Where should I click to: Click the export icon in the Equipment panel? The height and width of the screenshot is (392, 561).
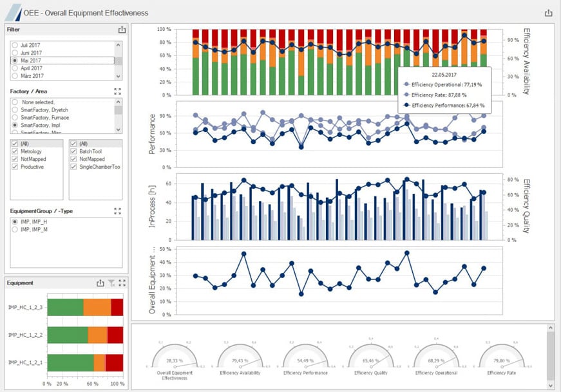tap(100, 283)
